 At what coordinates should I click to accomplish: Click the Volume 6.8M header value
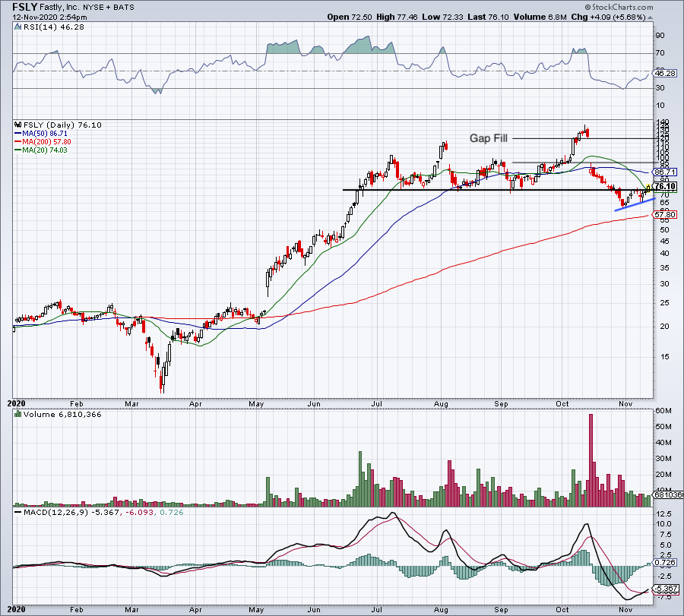tap(540, 17)
